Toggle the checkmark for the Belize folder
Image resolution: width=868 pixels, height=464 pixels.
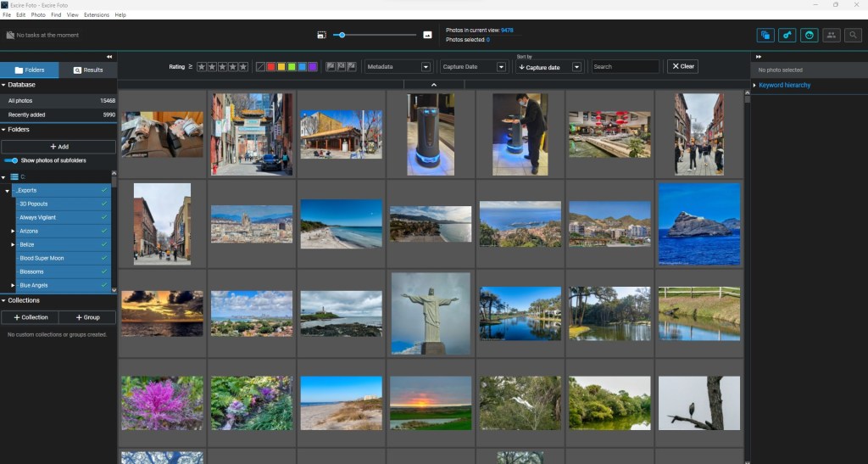point(104,244)
